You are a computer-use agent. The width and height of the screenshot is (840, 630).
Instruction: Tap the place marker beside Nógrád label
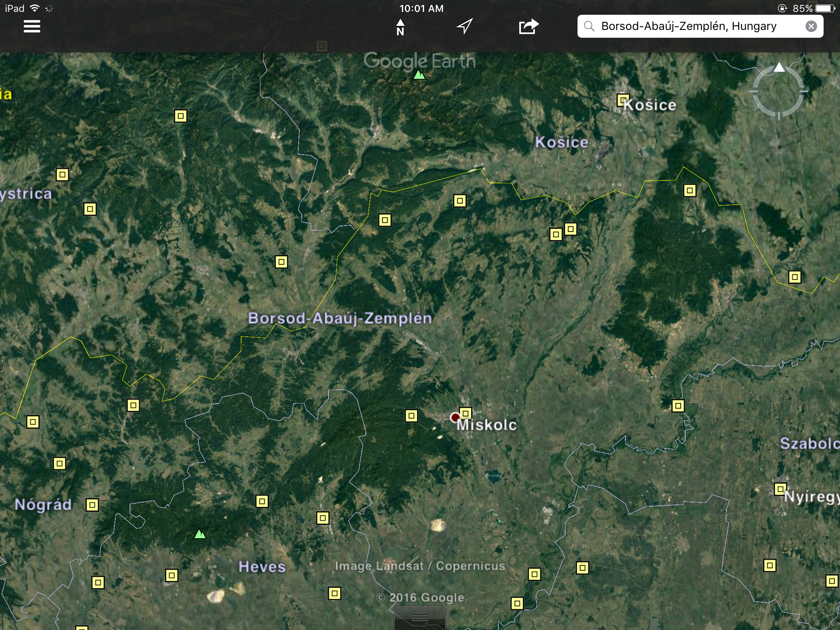coord(92,504)
